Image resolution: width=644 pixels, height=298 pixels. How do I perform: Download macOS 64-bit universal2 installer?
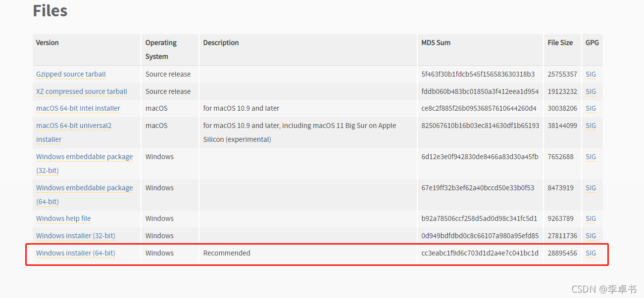point(74,132)
